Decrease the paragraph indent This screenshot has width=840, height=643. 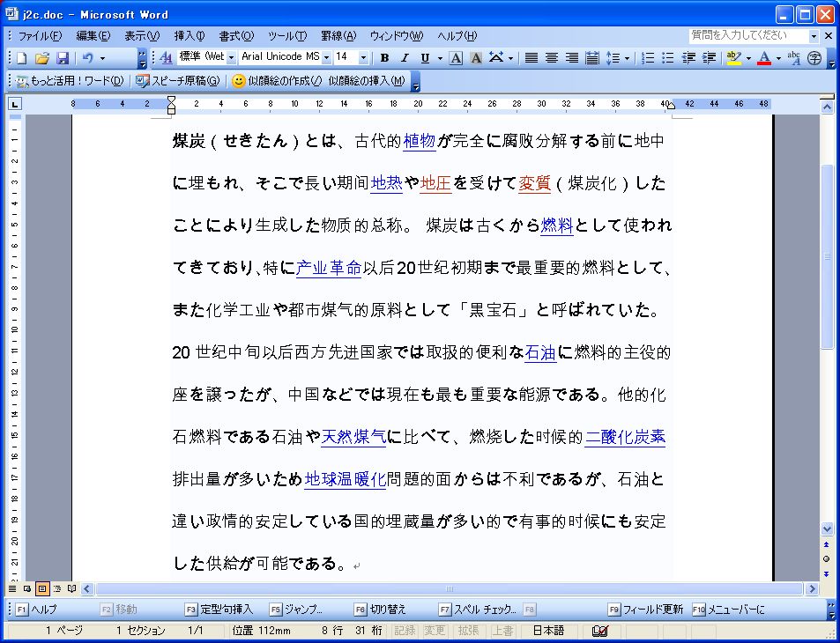click(688, 58)
